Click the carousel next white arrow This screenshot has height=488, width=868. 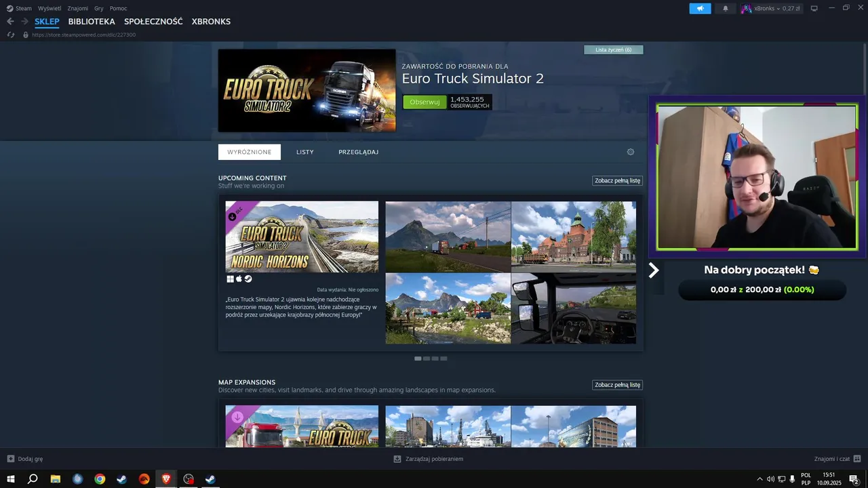coord(654,270)
